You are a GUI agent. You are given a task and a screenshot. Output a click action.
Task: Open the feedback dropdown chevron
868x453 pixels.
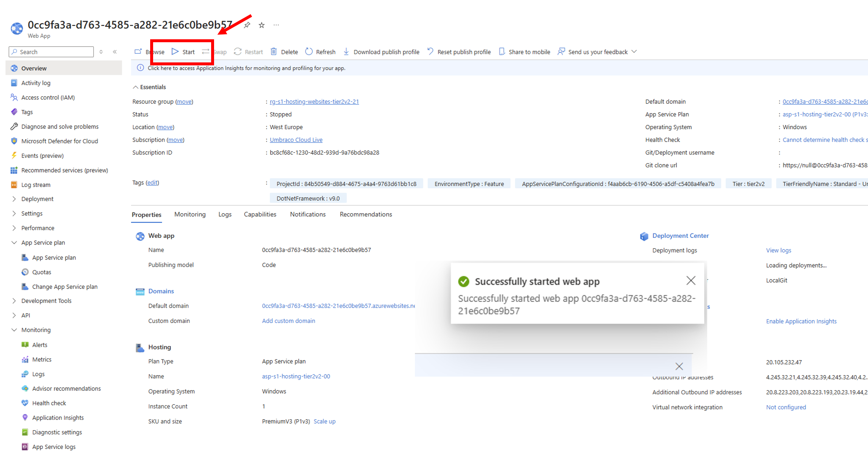pyautogui.click(x=634, y=52)
